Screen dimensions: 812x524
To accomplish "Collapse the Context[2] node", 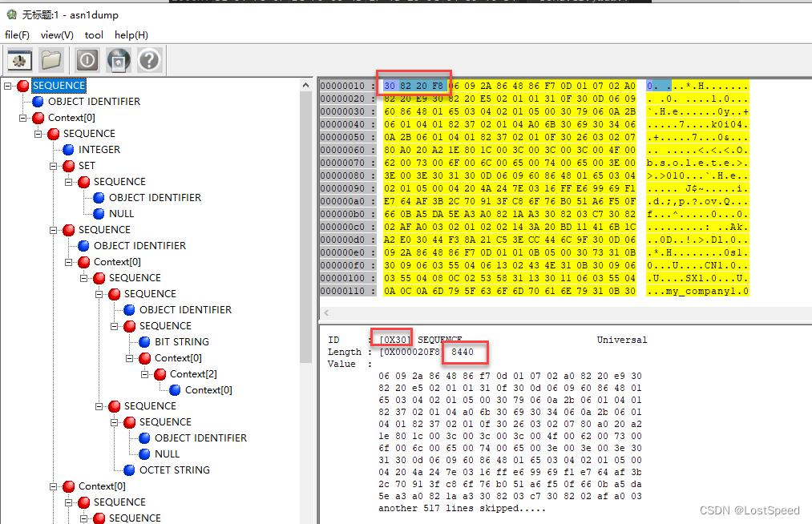I will (x=145, y=374).
